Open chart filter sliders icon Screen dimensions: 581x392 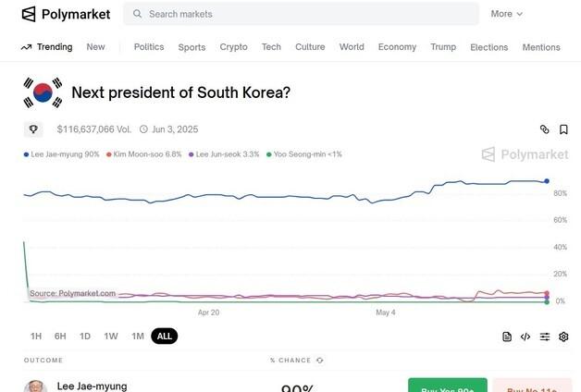pyautogui.click(x=545, y=337)
